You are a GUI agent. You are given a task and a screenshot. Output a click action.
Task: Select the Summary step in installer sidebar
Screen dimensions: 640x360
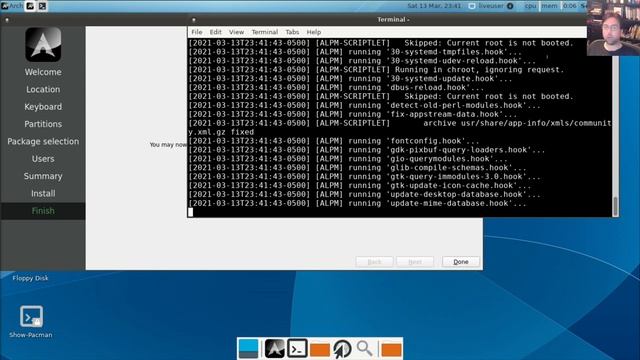pos(43,176)
